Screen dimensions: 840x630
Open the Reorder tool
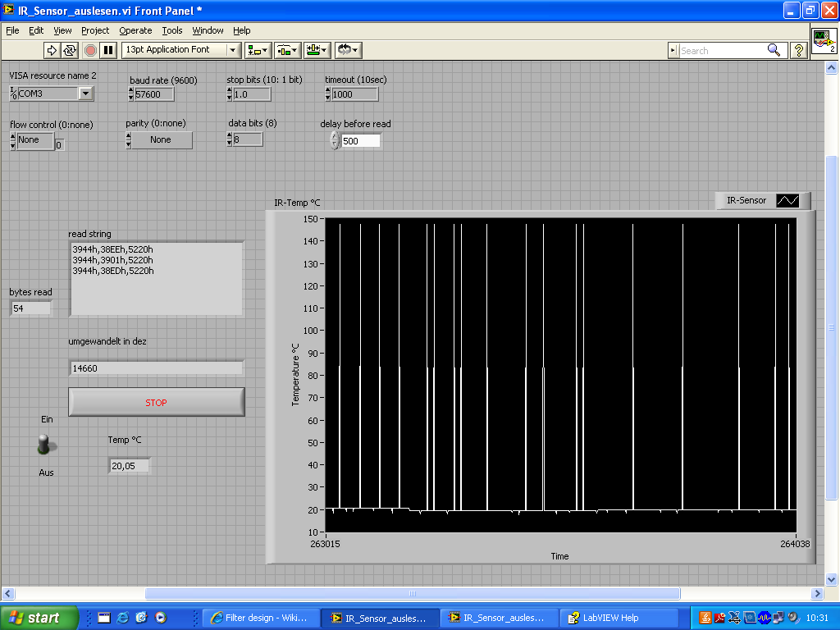pos(349,50)
